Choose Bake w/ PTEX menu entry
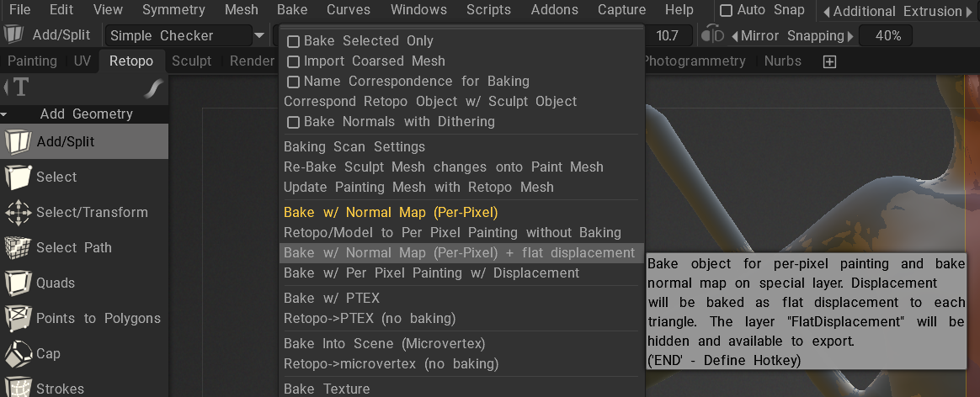The width and height of the screenshot is (980, 397). [332, 298]
